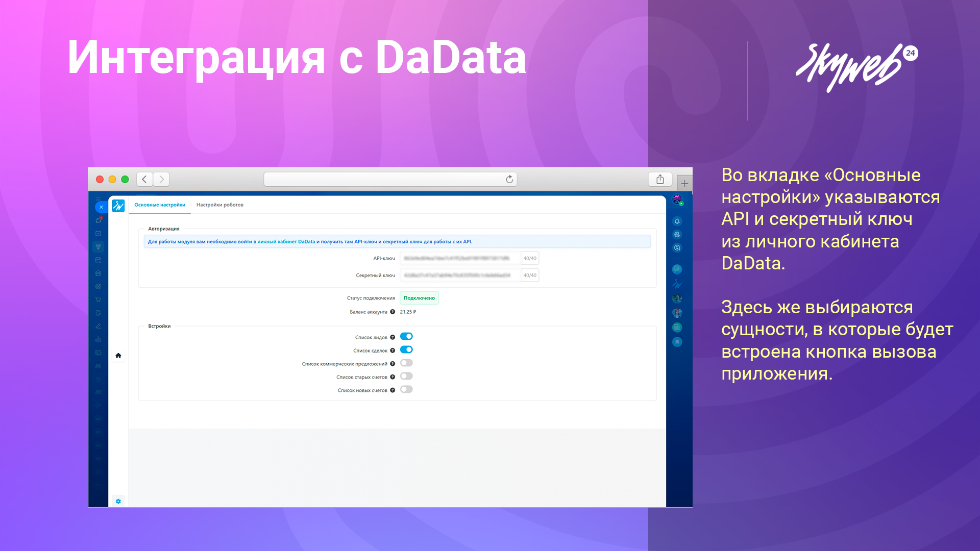Click the browser back arrow button
Screen dimensions: 980x551
pos(144,179)
